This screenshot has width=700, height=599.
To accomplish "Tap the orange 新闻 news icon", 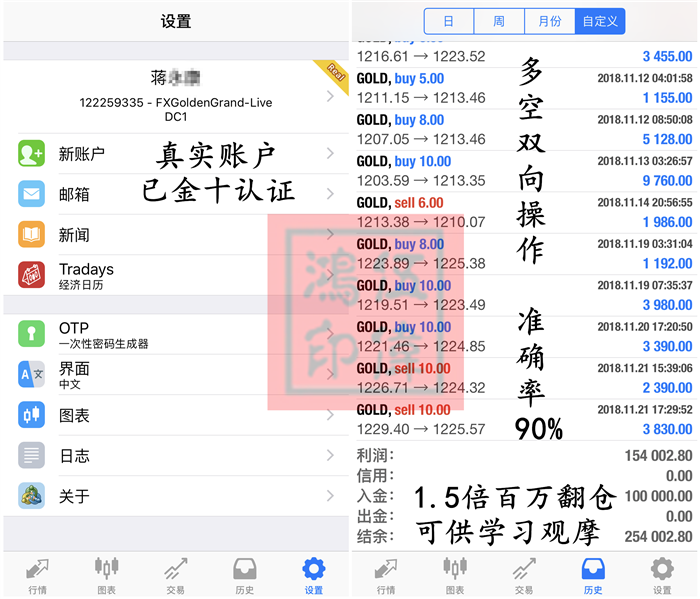I will (31, 234).
